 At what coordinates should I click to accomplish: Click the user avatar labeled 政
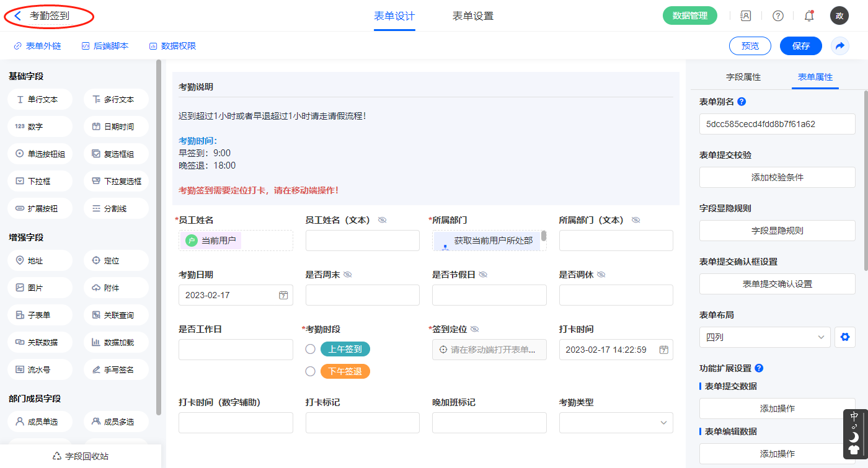(x=839, y=16)
